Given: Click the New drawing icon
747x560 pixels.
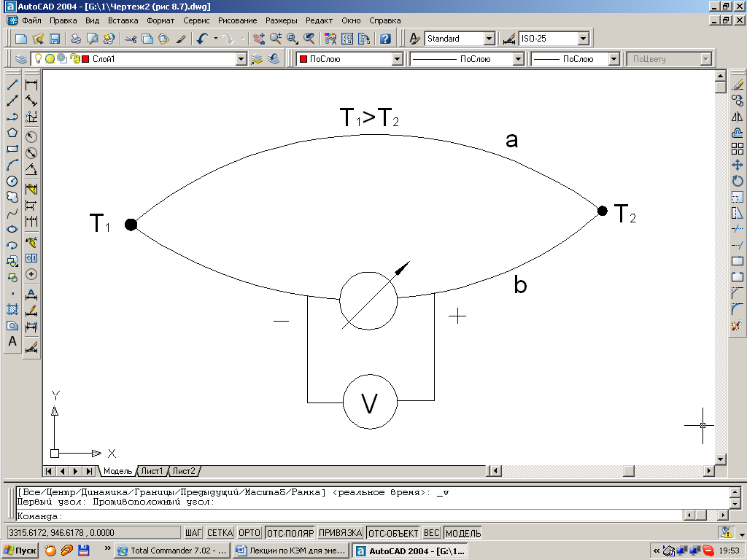Looking at the screenshot, I should click(21, 39).
